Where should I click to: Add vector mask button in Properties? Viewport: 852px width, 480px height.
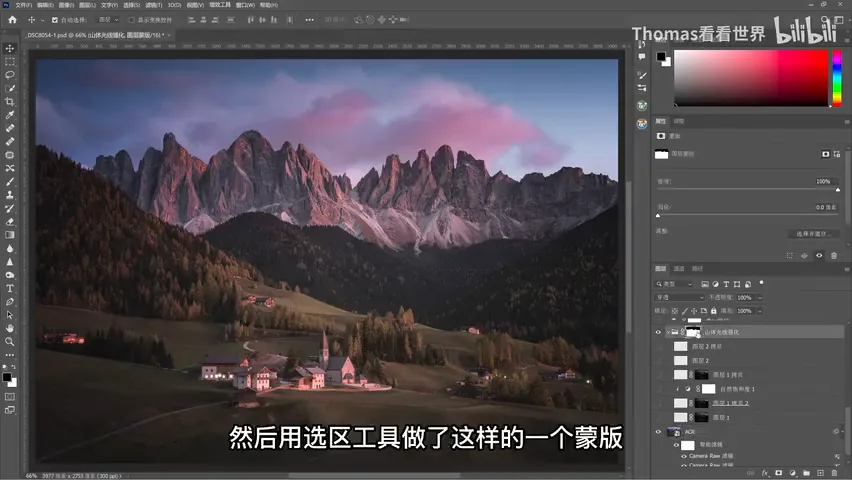837,154
